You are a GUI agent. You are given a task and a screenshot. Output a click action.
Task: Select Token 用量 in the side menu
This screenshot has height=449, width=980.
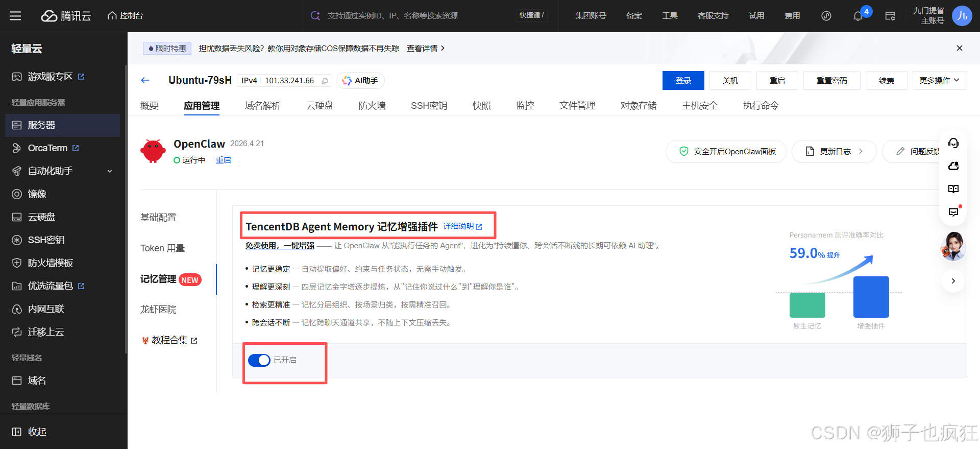[163, 248]
